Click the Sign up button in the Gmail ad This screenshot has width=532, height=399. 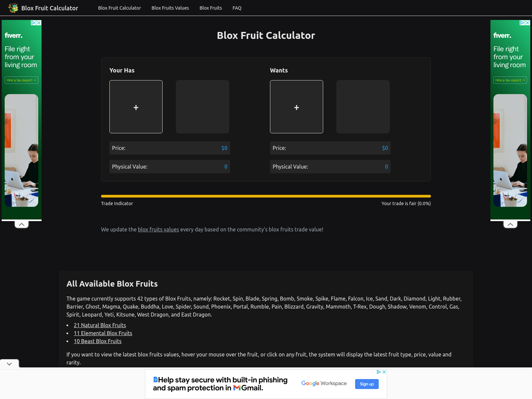(367, 384)
